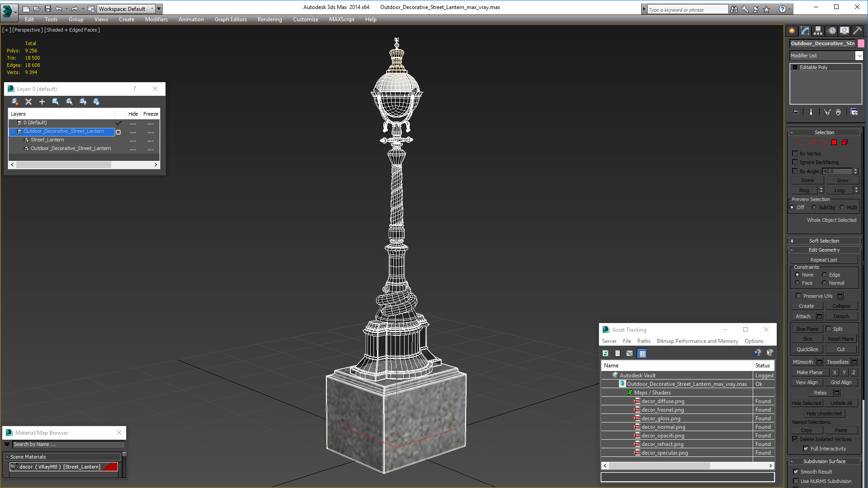Screen dimensions: 868x488
Task: Expand Editable Poly stack entry plus
Action: tap(795, 67)
